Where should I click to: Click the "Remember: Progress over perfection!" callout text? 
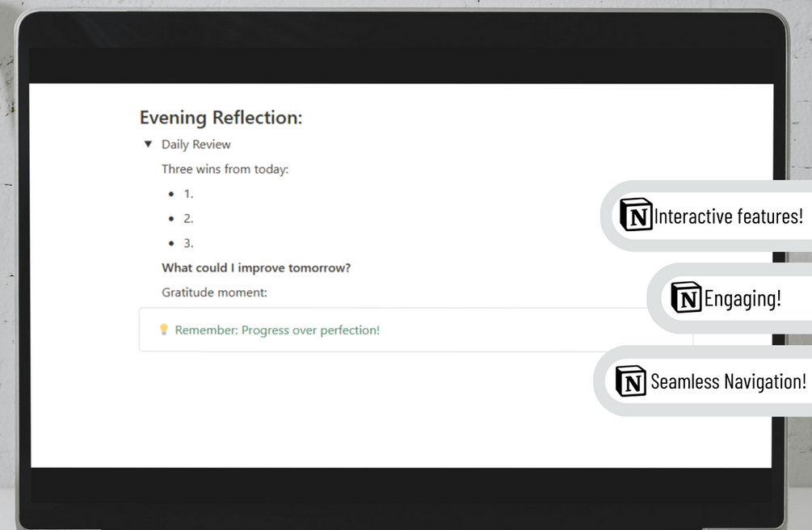pyautogui.click(x=277, y=330)
